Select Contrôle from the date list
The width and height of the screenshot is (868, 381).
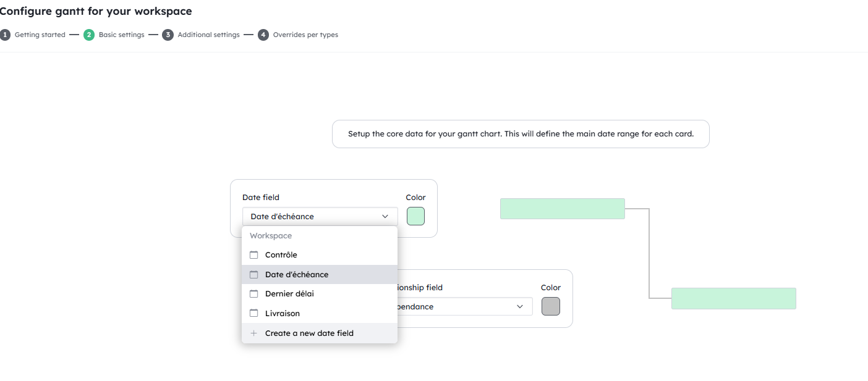pos(281,255)
